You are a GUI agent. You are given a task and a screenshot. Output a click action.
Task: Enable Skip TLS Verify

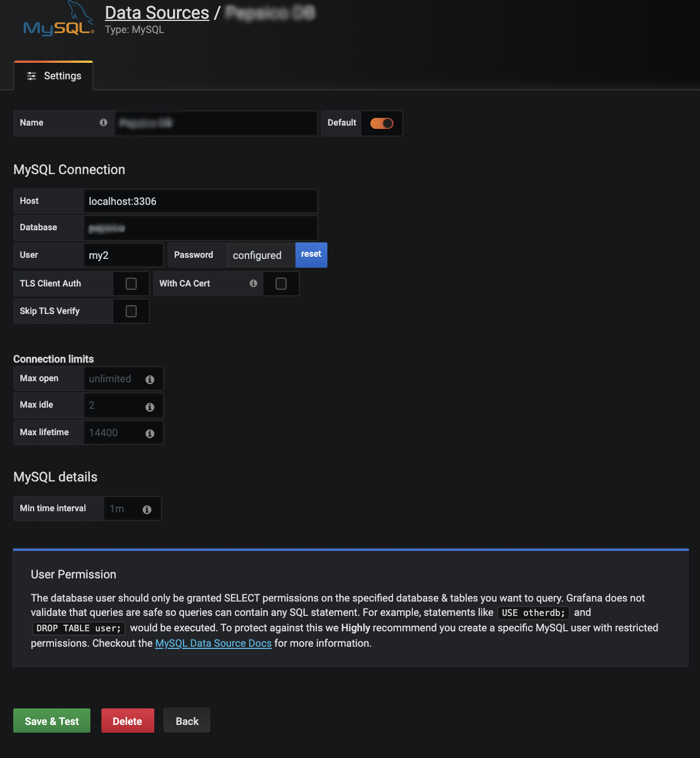pyautogui.click(x=131, y=311)
